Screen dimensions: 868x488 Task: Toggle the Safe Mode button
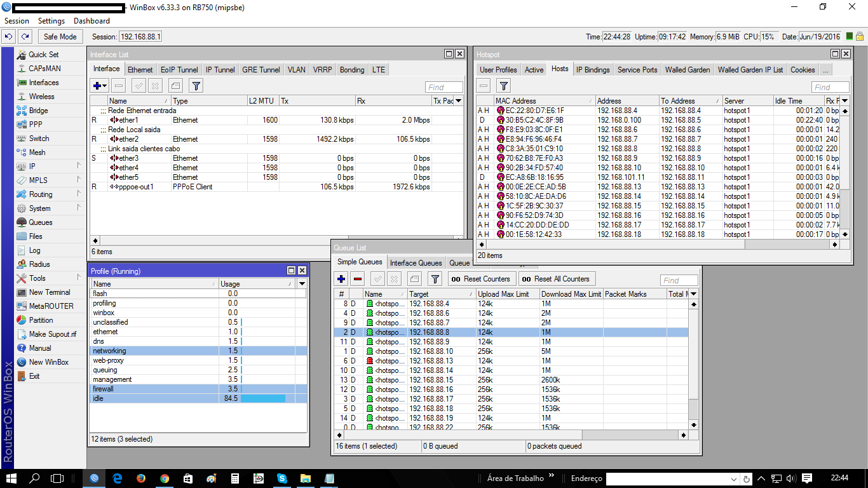(x=60, y=37)
